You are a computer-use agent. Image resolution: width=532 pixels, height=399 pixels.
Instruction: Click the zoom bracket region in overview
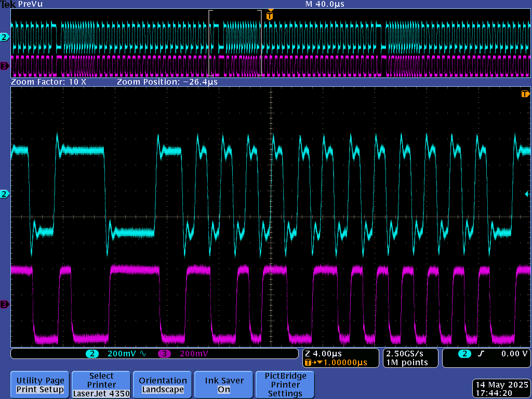tap(235, 43)
